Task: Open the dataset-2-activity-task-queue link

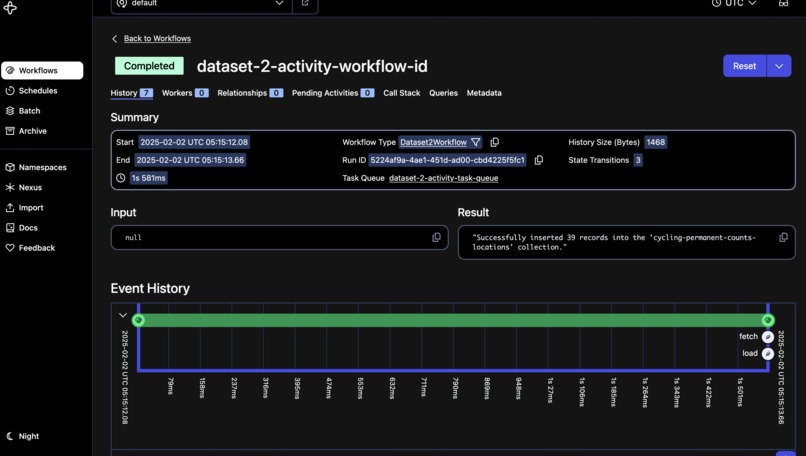Action: (444, 178)
